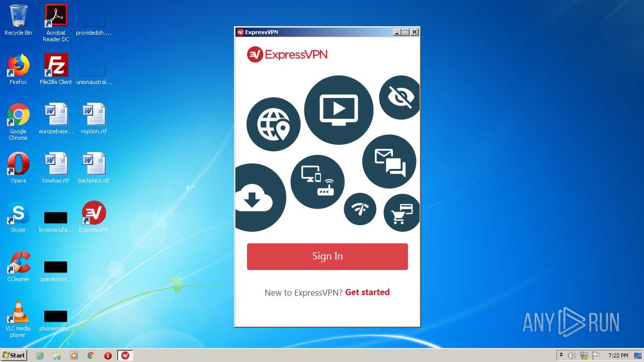Open VLC media player shortcut
Viewport: 644px width, 362px height.
click(18, 319)
